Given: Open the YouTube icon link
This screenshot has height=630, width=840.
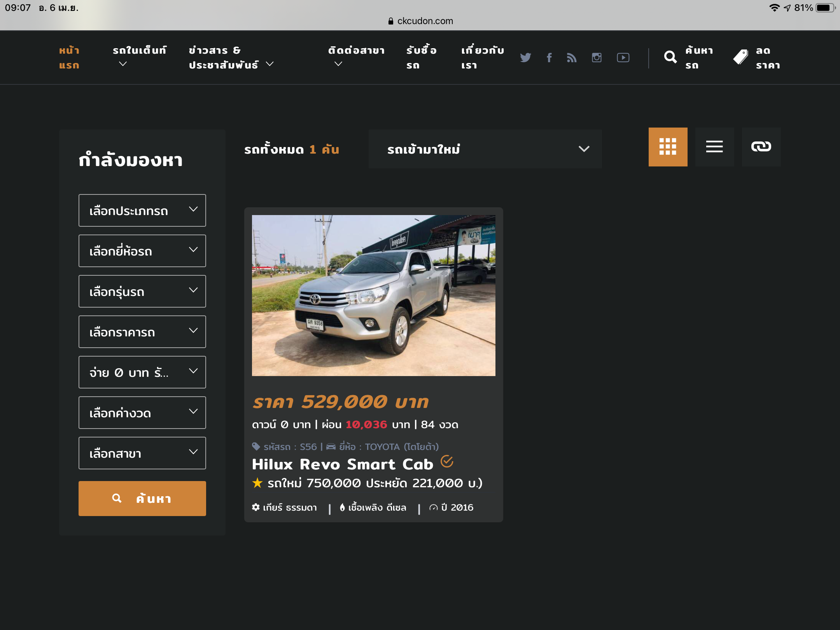Looking at the screenshot, I should (623, 58).
